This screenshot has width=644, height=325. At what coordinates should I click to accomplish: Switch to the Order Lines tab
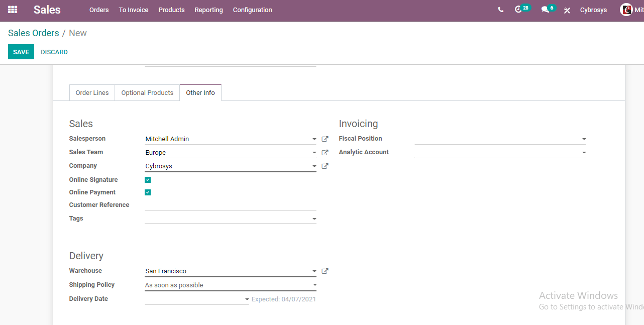pyautogui.click(x=92, y=93)
